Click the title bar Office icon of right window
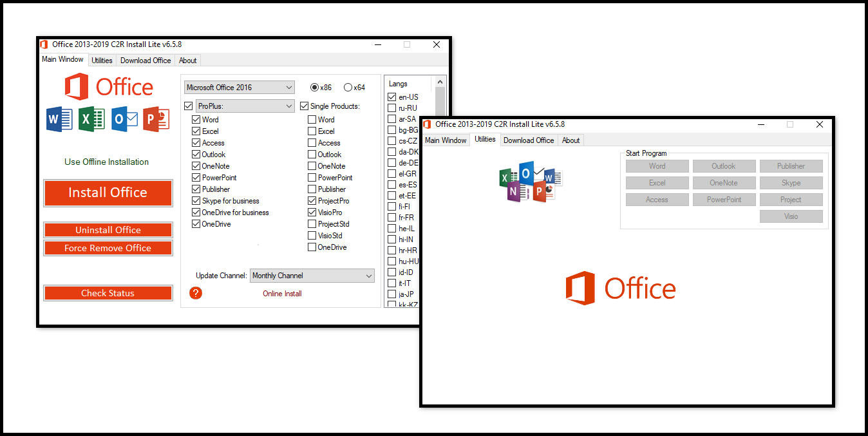 (x=427, y=124)
